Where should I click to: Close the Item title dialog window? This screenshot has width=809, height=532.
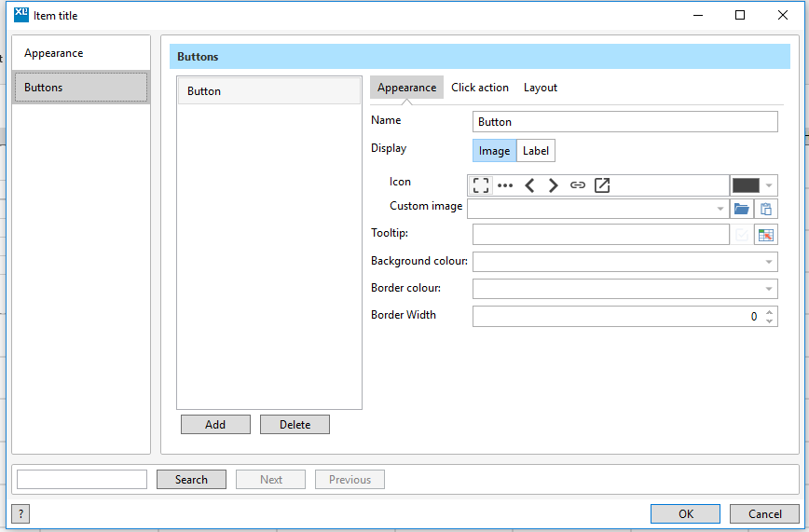[783, 15]
